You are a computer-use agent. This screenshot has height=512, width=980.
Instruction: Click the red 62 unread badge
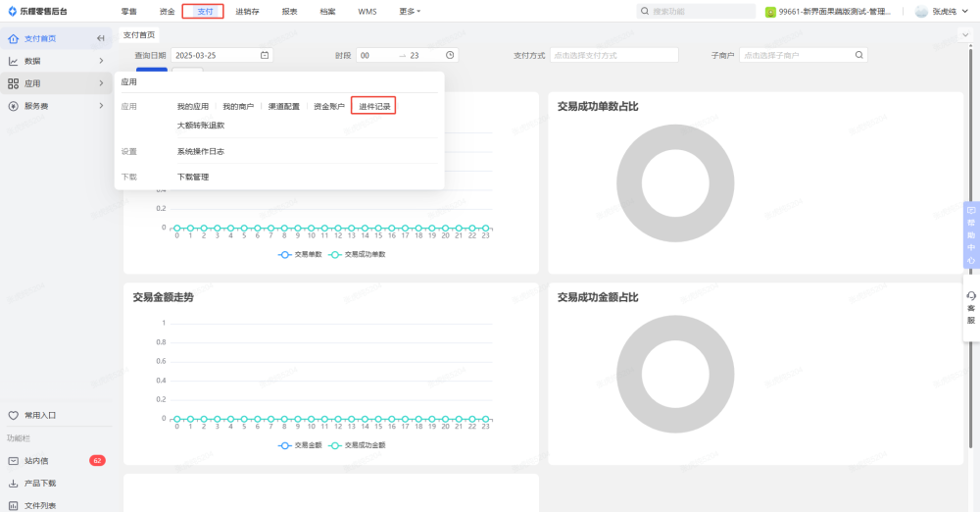click(x=97, y=461)
